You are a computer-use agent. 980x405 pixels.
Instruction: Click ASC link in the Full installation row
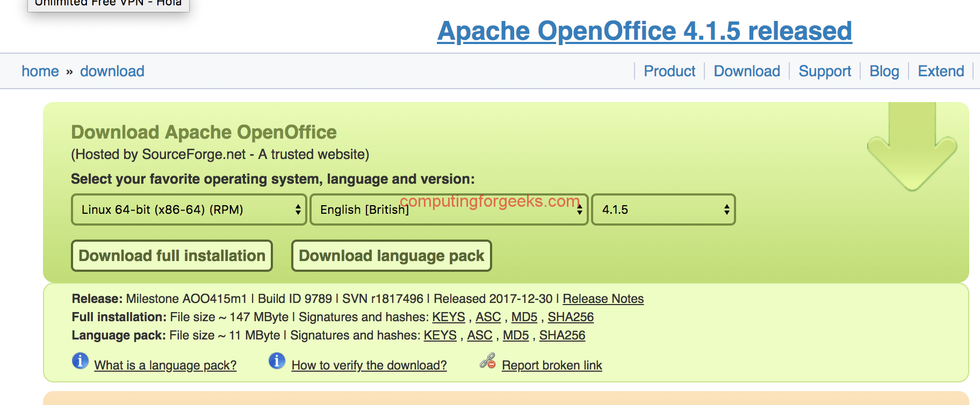click(488, 317)
